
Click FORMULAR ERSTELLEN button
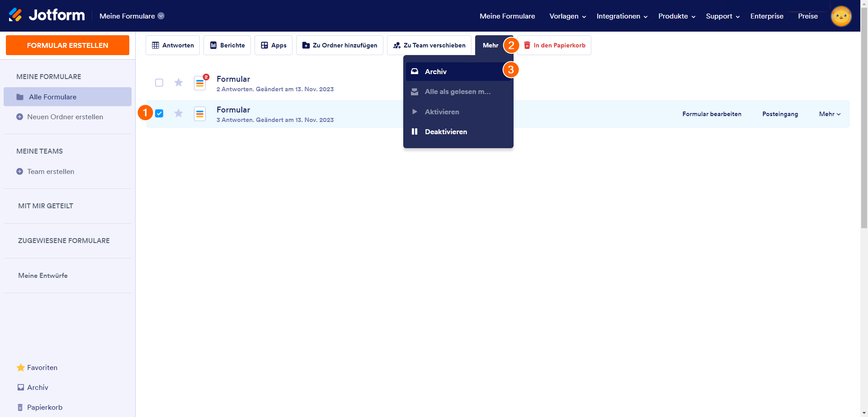click(x=67, y=45)
